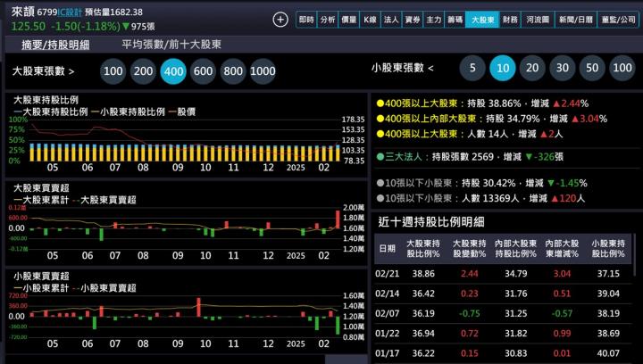Click the 小股東持股比例% column header
The width and height of the screenshot is (643, 364).
608,249
